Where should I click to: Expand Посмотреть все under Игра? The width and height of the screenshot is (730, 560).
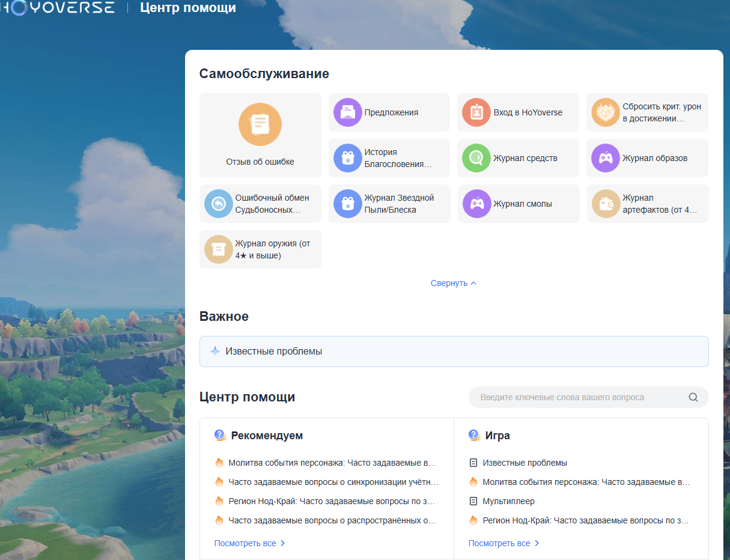[x=503, y=543]
